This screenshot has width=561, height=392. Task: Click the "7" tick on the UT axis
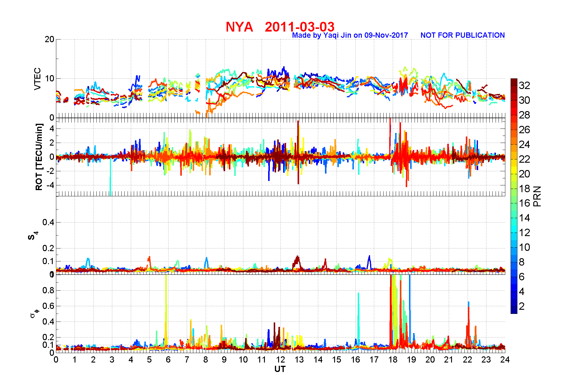click(187, 360)
